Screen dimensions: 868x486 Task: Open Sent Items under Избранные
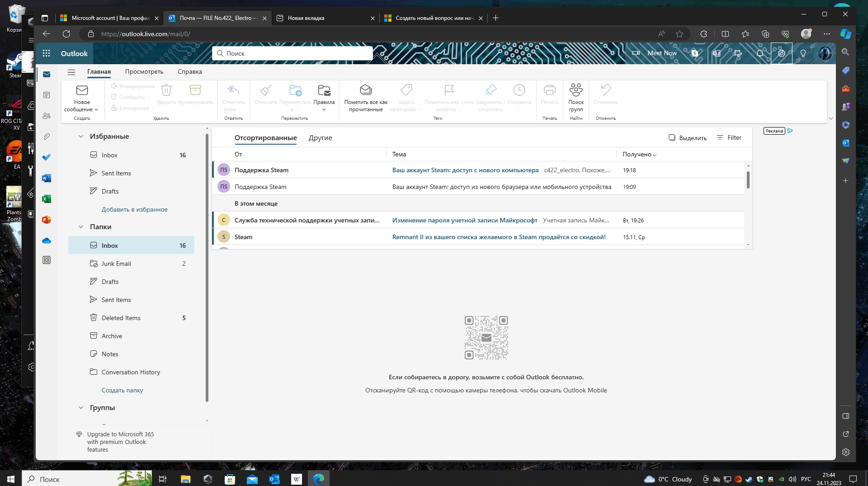point(131,173)
